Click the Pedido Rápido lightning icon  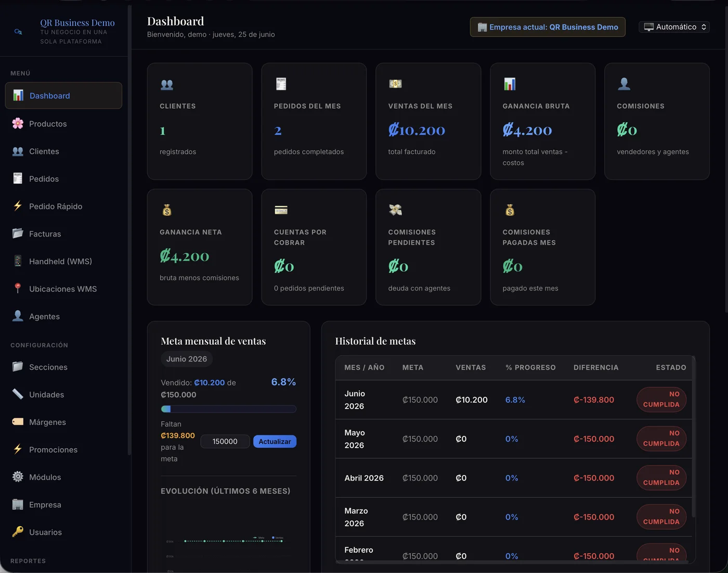click(18, 206)
